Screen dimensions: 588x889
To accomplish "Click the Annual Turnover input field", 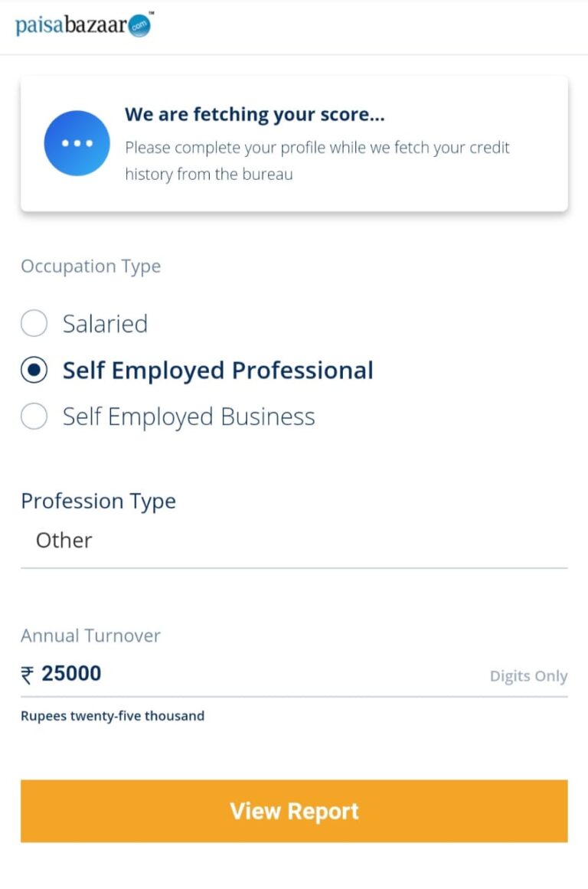I will pyautogui.click(x=294, y=674).
